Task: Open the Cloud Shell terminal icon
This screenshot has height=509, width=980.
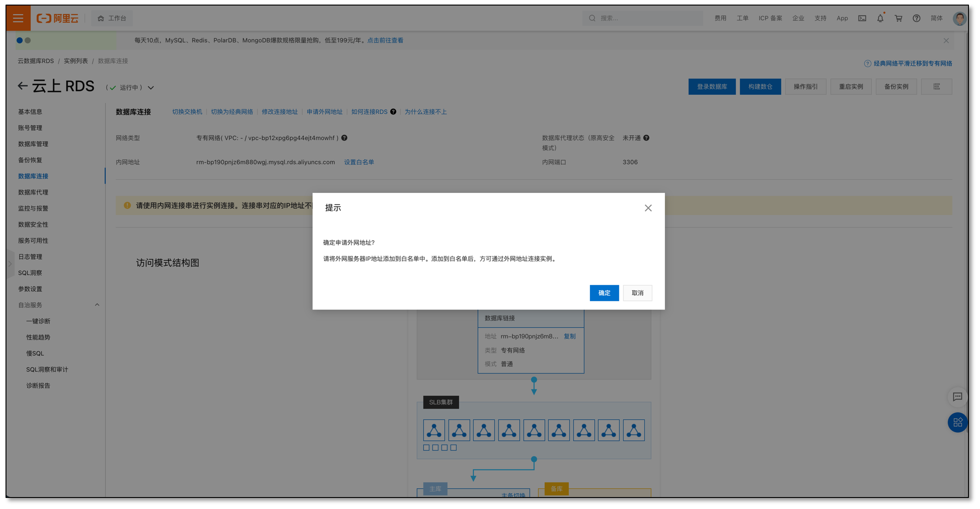Action: pyautogui.click(x=861, y=18)
